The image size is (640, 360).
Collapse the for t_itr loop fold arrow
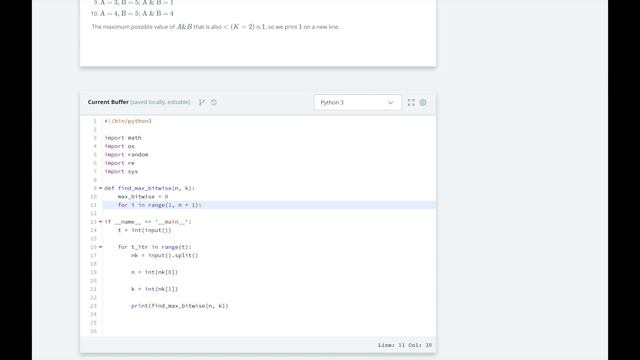[x=100, y=247]
